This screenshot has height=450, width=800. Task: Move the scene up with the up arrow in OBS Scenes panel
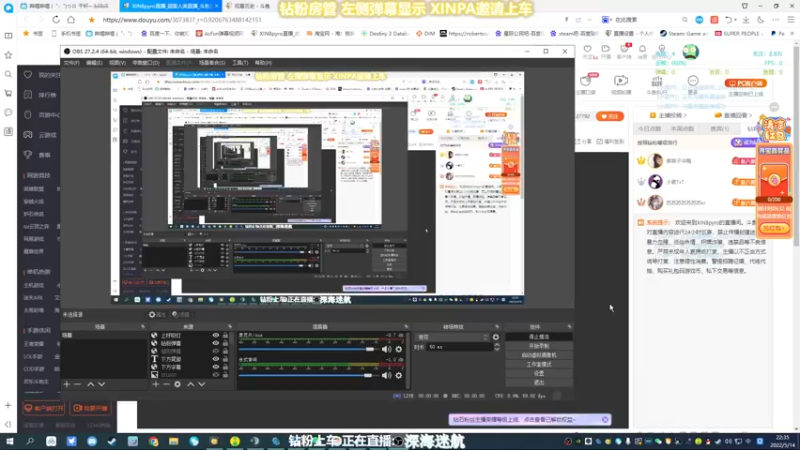[90, 384]
